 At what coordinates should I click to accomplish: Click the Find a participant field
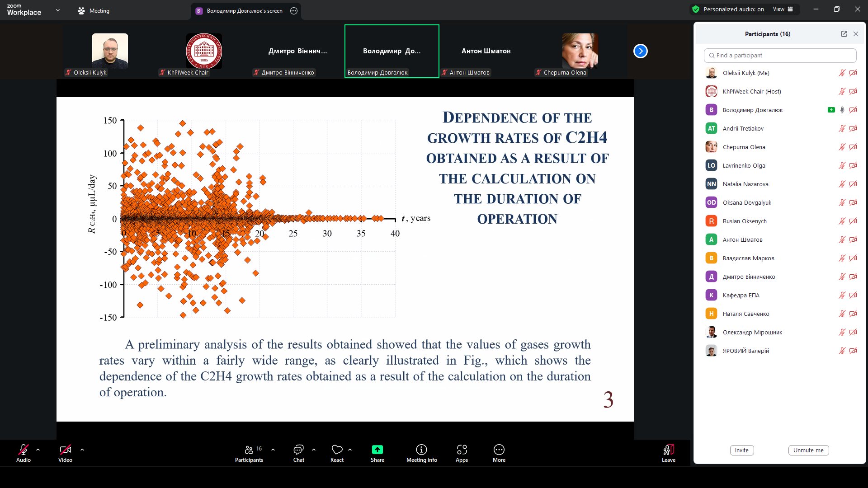(780, 55)
